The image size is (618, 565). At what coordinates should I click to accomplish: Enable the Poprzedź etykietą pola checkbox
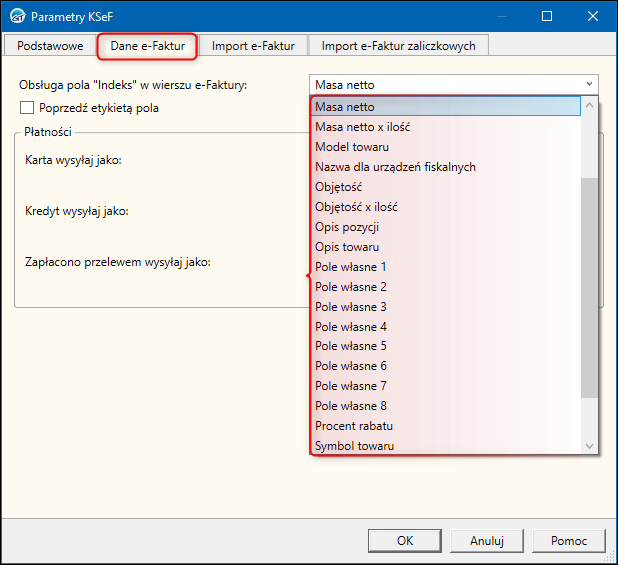coord(27,108)
